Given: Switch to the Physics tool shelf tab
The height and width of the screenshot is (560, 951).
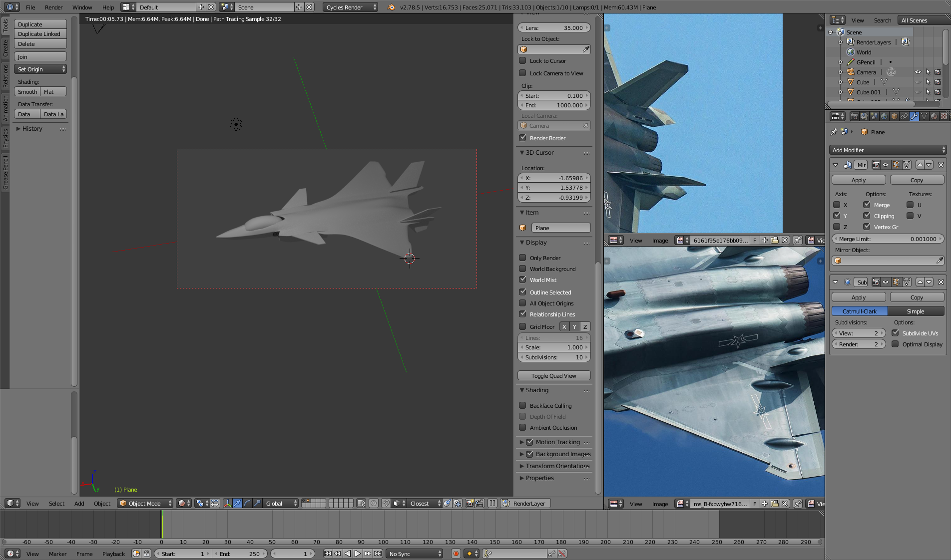Looking at the screenshot, I should pos(5,138).
